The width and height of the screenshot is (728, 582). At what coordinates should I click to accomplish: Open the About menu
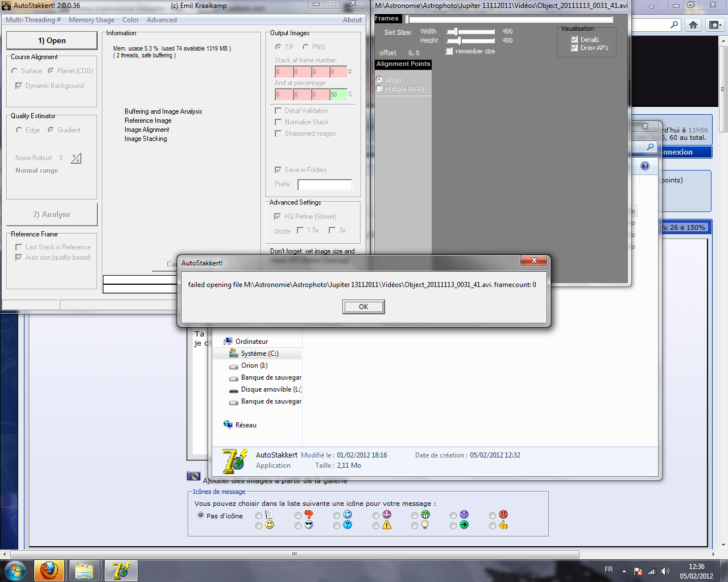tap(352, 20)
